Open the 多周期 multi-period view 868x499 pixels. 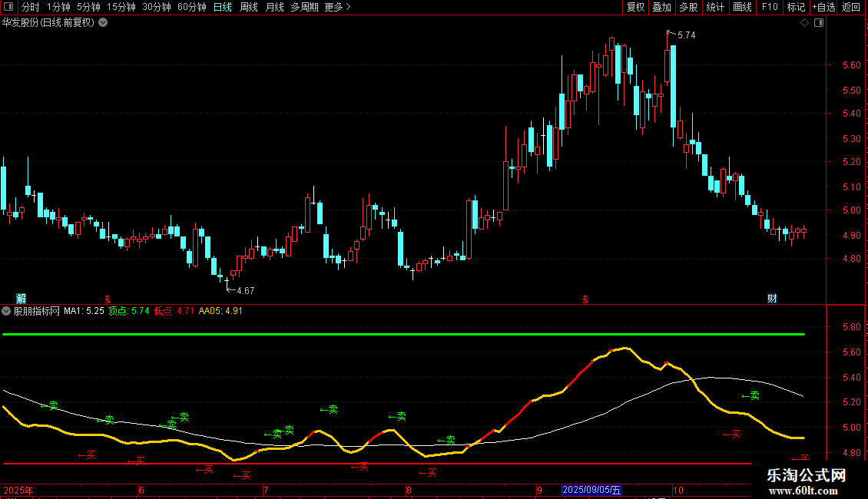coord(304,7)
